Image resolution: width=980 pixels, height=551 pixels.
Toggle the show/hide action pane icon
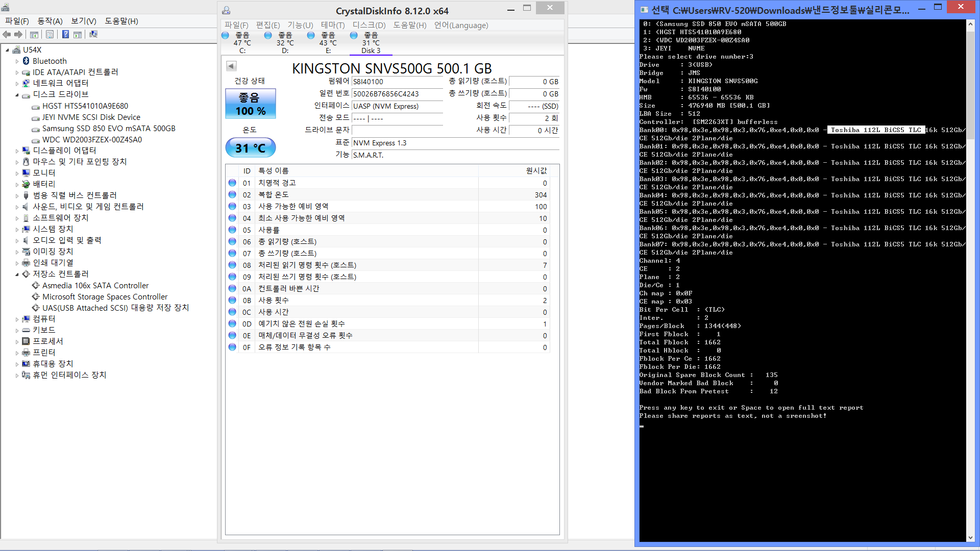click(x=78, y=34)
